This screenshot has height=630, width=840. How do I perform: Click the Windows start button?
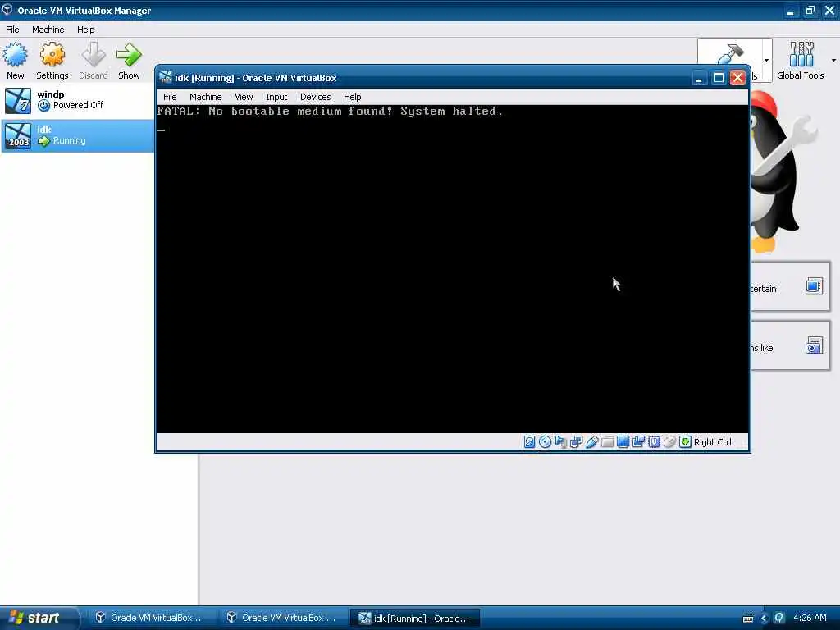(38, 619)
